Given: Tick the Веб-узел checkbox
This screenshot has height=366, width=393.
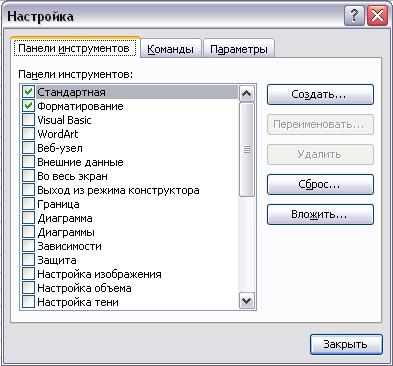Looking at the screenshot, I should 28,148.
